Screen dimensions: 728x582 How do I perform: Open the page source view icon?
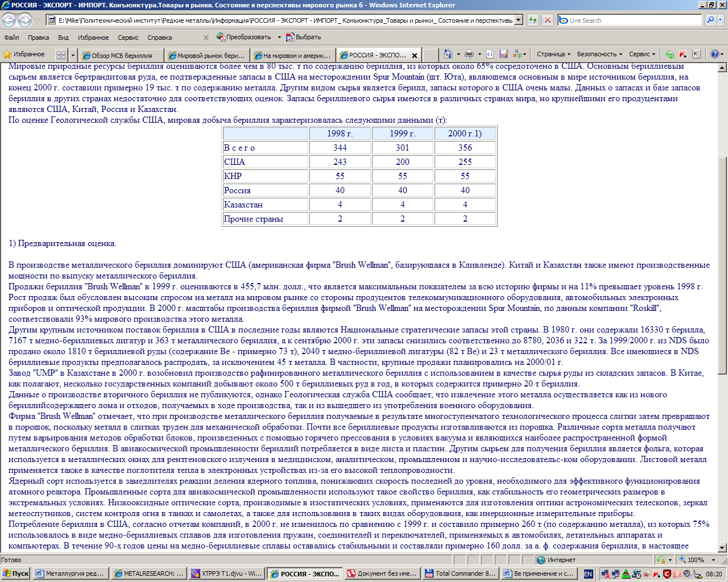(490, 55)
